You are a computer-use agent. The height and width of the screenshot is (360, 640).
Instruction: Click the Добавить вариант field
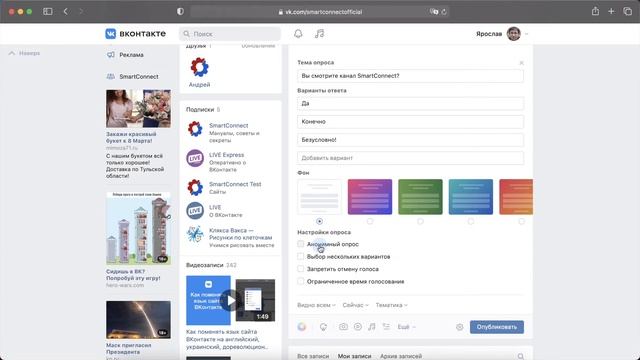tap(410, 158)
